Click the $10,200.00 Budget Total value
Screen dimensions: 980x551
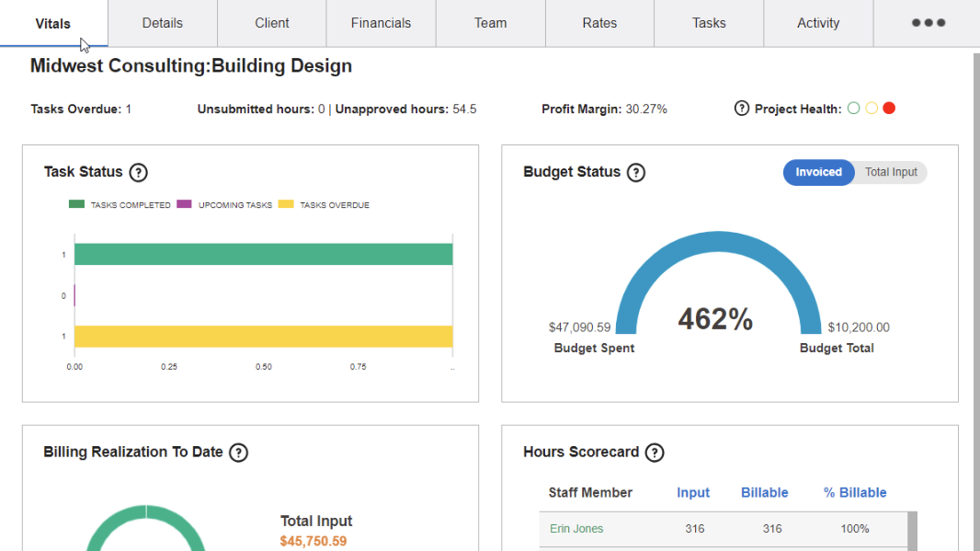pyautogui.click(x=859, y=327)
